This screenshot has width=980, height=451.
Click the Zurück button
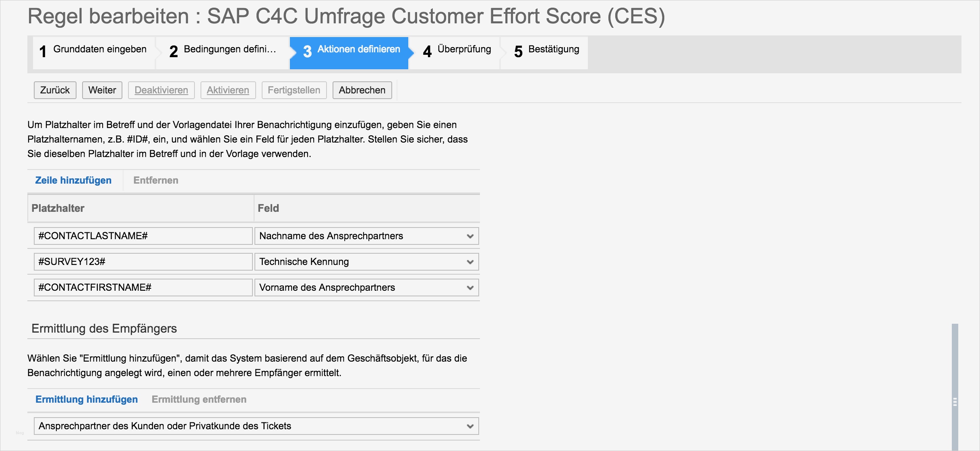coord(55,90)
